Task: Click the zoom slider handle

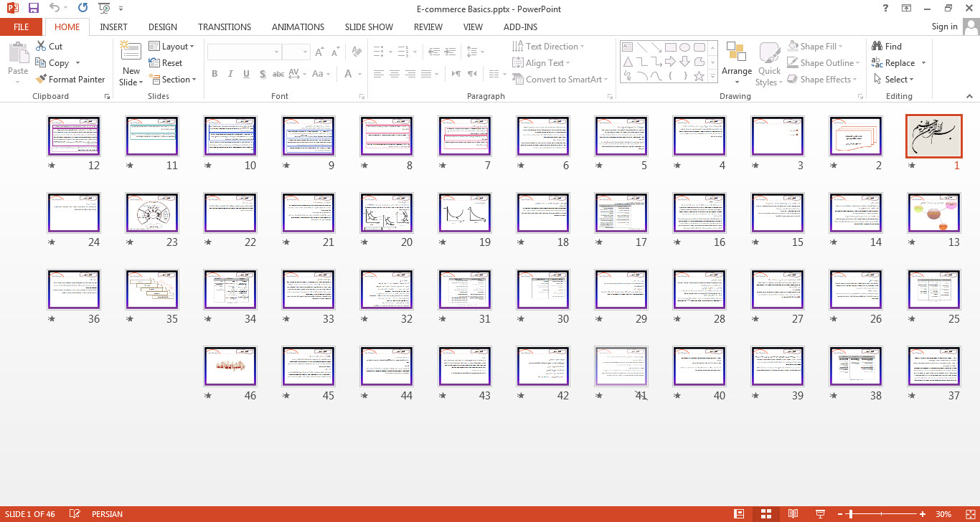Action: coord(851,514)
